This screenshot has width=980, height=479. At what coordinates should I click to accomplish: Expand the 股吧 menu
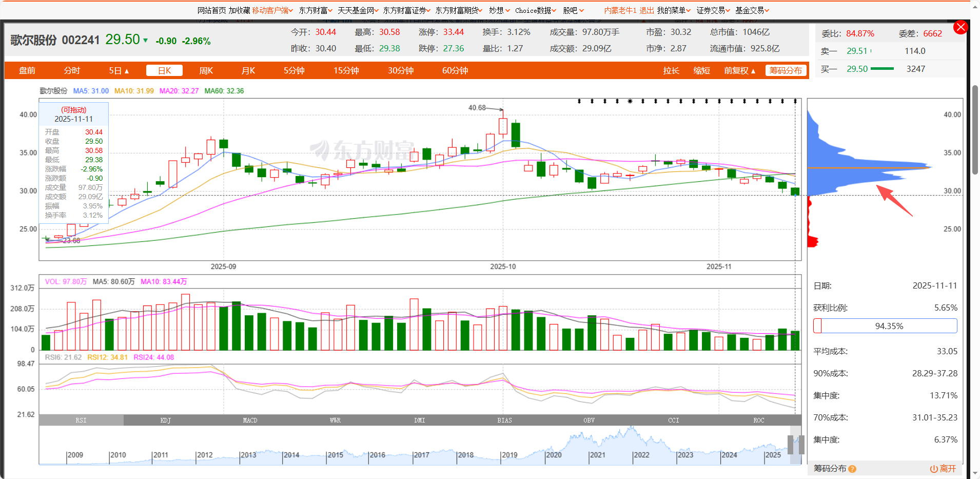point(573,10)
